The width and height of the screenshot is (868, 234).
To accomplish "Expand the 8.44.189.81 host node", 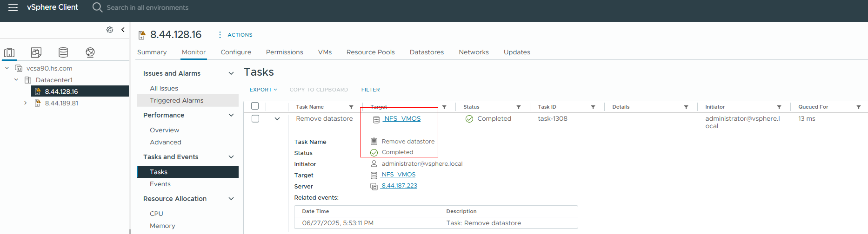I will point(26,103).
